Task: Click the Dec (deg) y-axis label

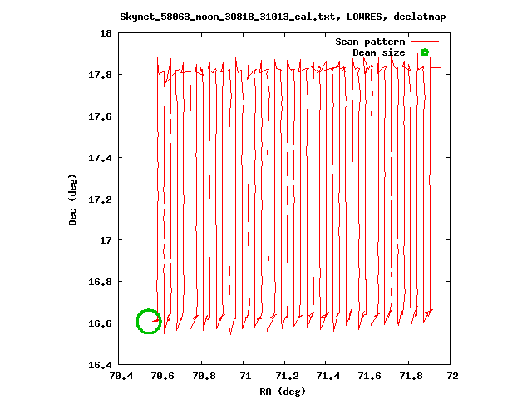Action: tap(73, 199)
